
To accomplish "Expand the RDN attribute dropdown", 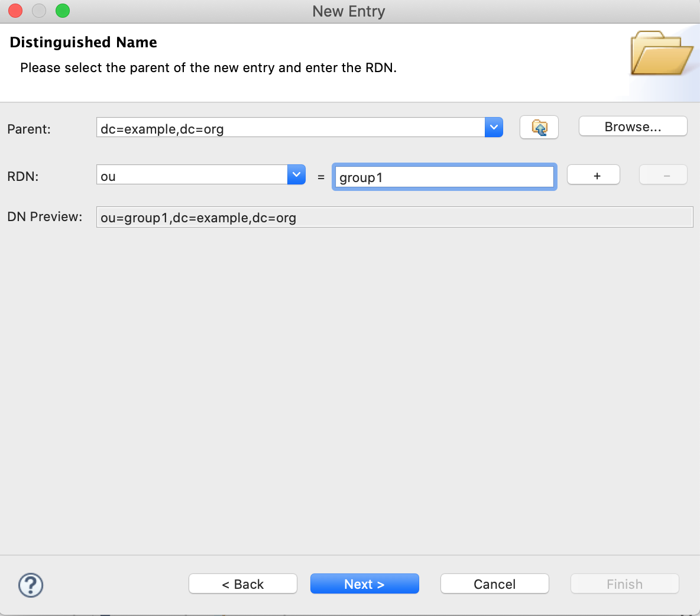I will [296, 174].
